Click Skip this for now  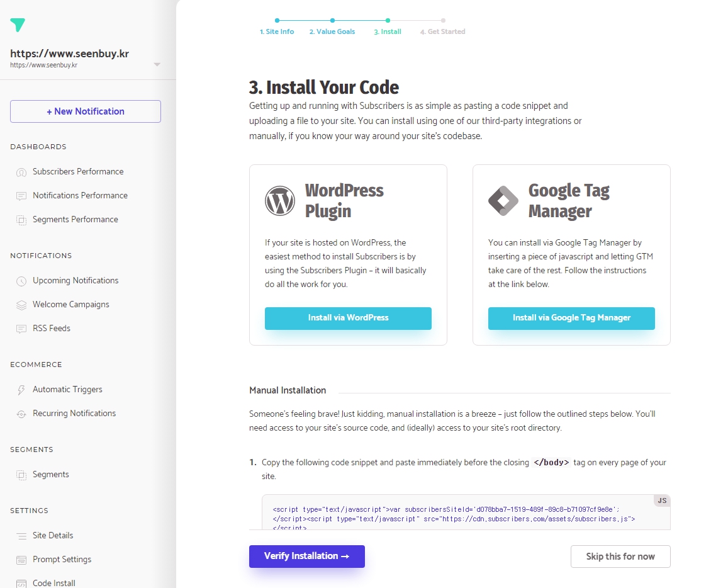(620, 557)
